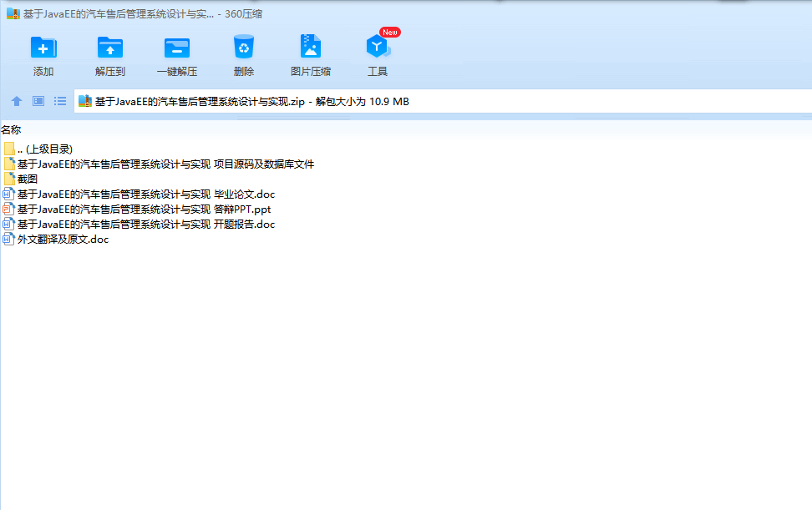Screen dimensions: 812x510
Task: Click the address bar showing the zip path
Action: [443, 101]
